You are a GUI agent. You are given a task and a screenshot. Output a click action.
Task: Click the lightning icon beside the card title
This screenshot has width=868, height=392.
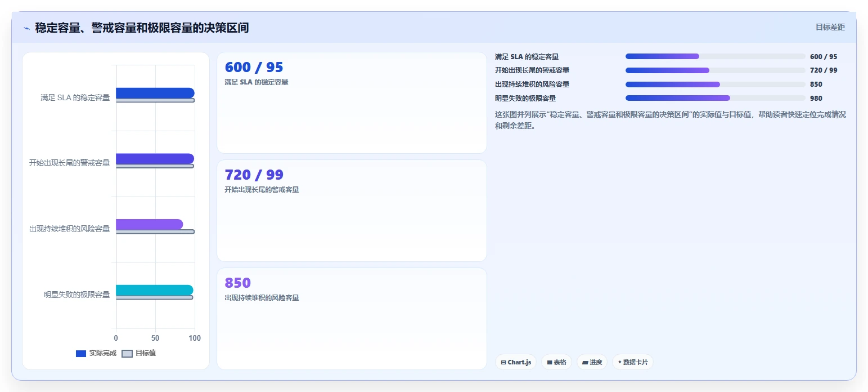[26, 28]
